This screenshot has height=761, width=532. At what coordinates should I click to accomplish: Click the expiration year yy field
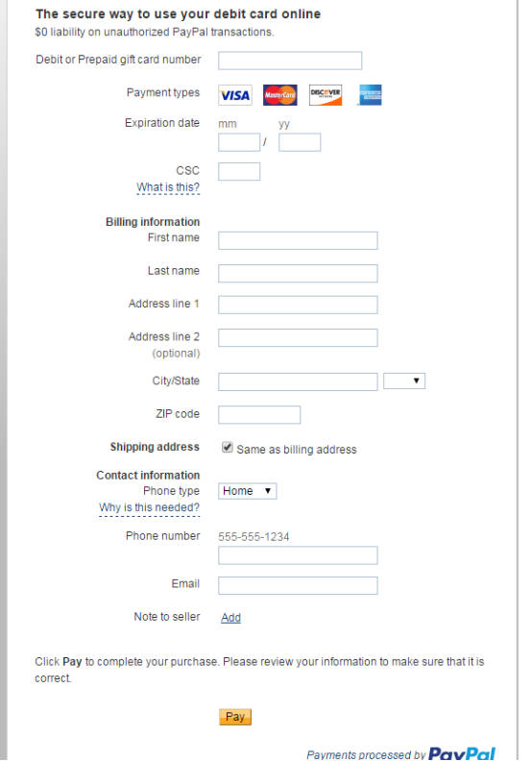tap(300, 142)
